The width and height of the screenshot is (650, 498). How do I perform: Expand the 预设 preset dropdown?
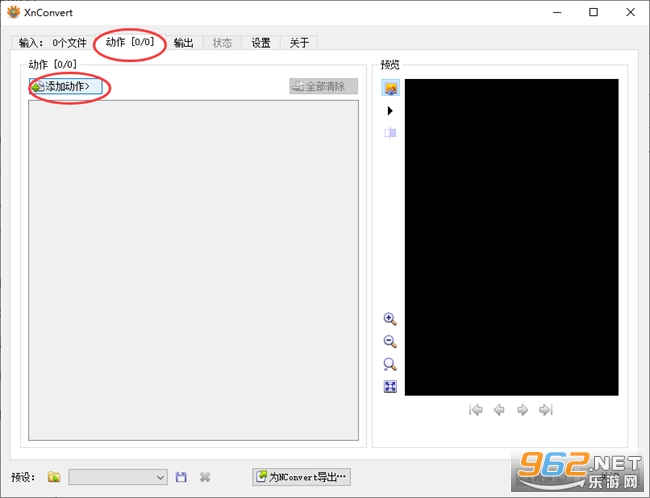[x=118, y=477]
